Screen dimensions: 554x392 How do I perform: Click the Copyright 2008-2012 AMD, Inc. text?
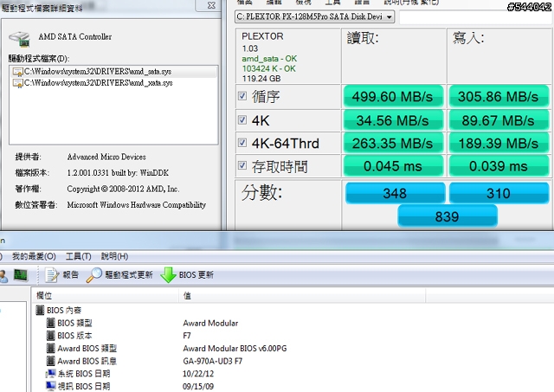click(123, 189)
